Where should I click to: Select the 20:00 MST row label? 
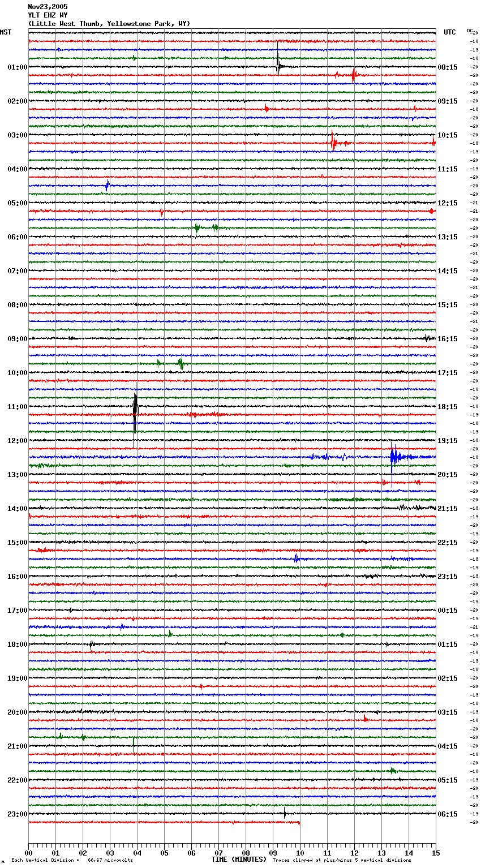18,712
